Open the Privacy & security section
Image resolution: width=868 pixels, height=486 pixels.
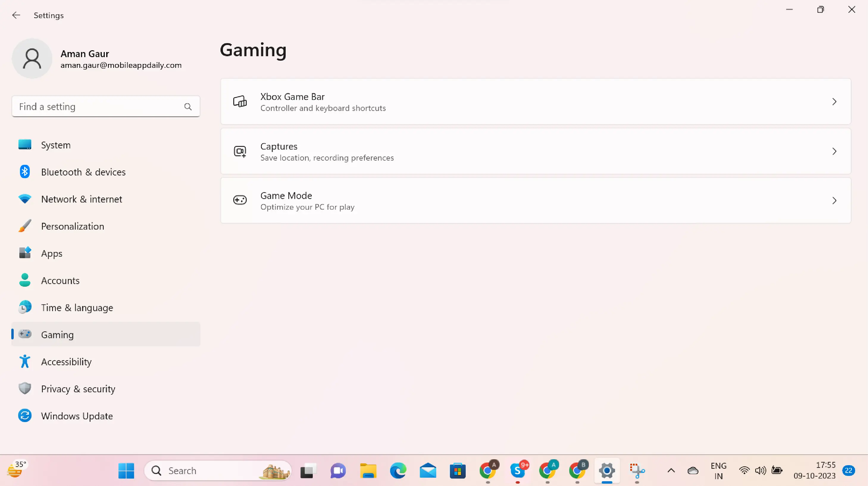point(106,389)
